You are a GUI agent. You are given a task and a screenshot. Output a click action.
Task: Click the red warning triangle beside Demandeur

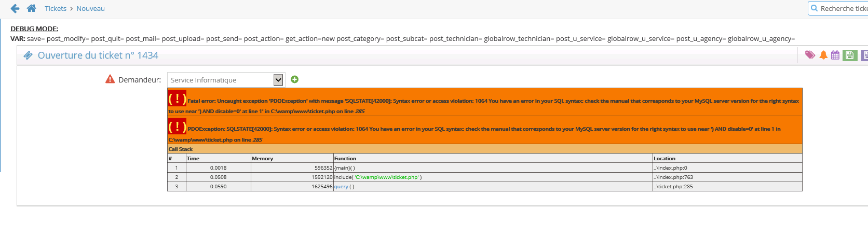coord(110,79)
